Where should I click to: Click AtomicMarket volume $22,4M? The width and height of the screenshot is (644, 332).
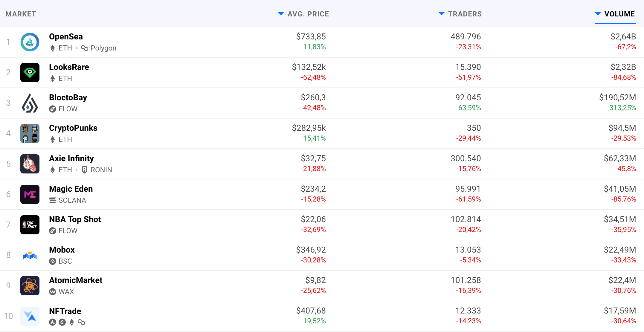(x=622, y=280)
